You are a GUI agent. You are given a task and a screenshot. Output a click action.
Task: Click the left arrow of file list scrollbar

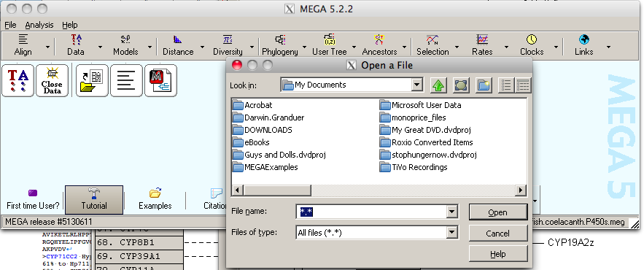coord(238,190)
